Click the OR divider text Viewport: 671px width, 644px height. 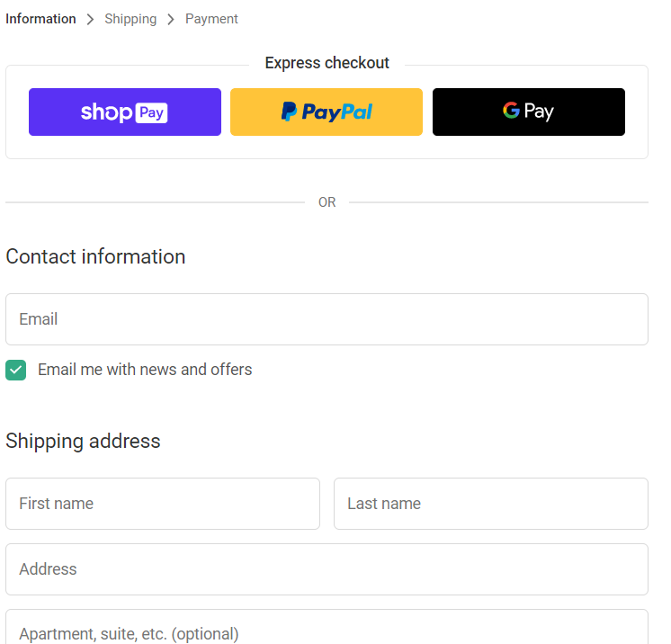pos(327,203)
